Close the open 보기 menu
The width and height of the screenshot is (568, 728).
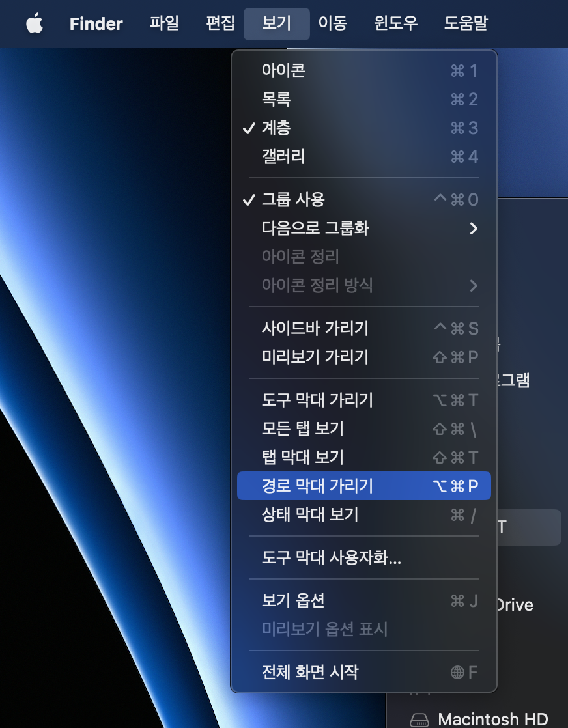[277, 23]
